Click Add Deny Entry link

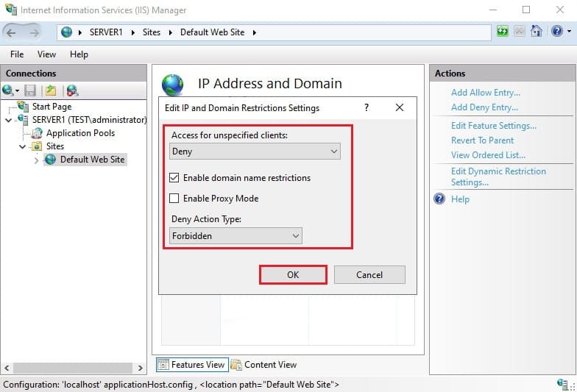(x=484, y=107)
